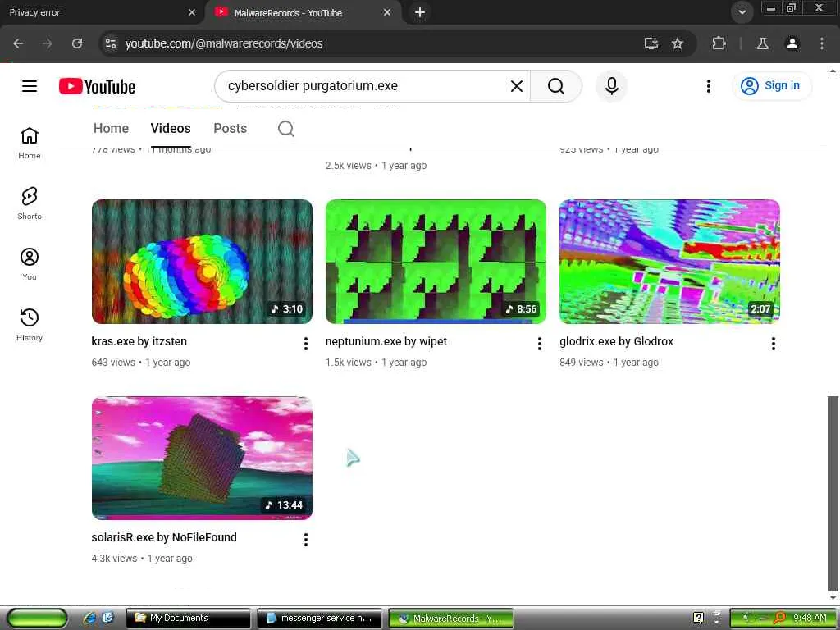Click the Sign in button

click(x=771, y=85)
